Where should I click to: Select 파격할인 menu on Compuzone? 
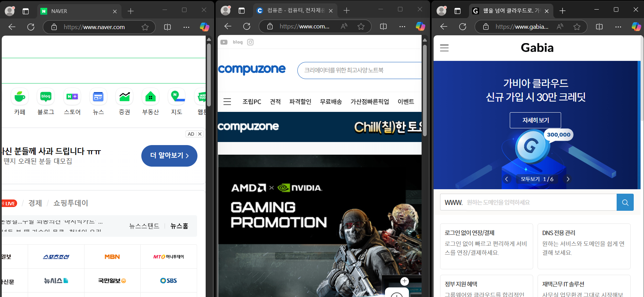[x=300, y=102]
